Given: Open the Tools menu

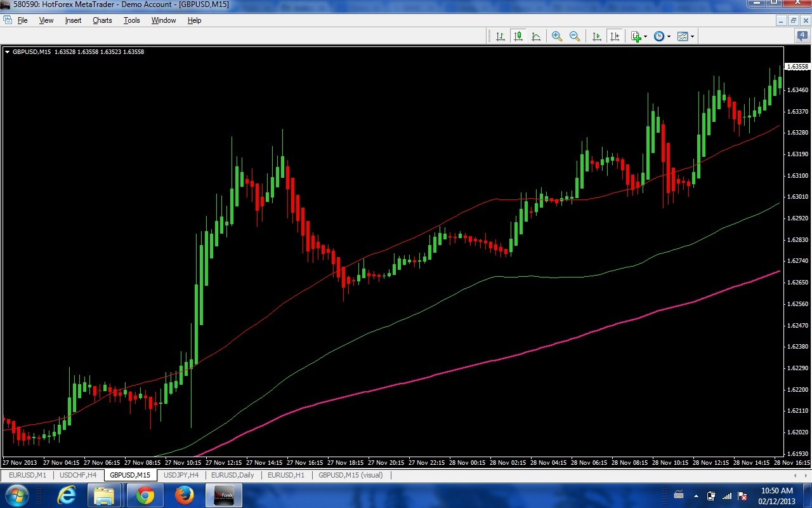Looking at the screenshot, I should tap(132, 20).
